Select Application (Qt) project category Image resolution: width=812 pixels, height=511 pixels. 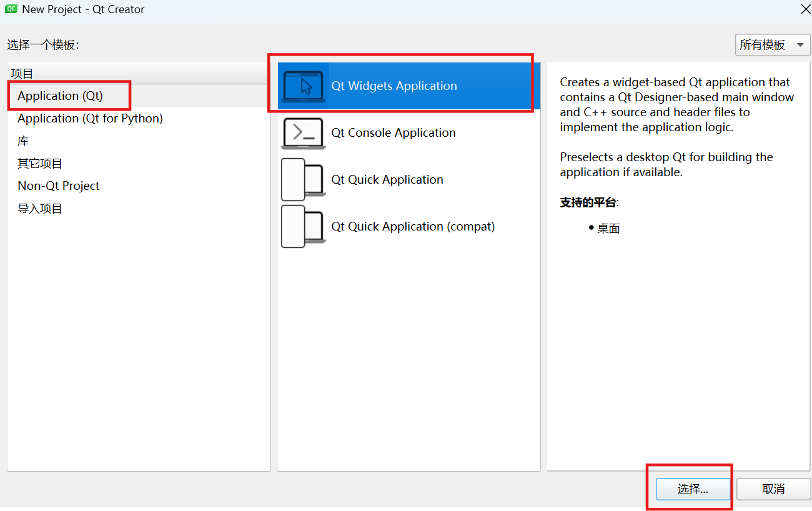[x=139, y=96]
